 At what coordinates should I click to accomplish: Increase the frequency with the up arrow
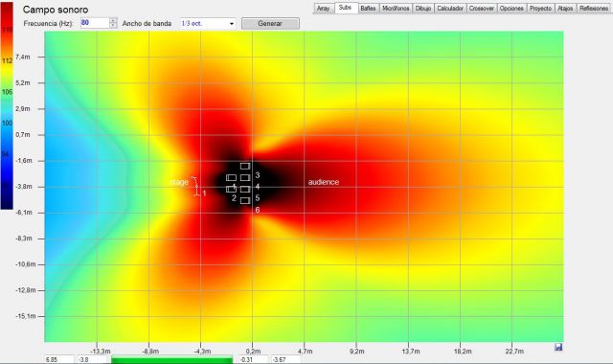point(113,20)
